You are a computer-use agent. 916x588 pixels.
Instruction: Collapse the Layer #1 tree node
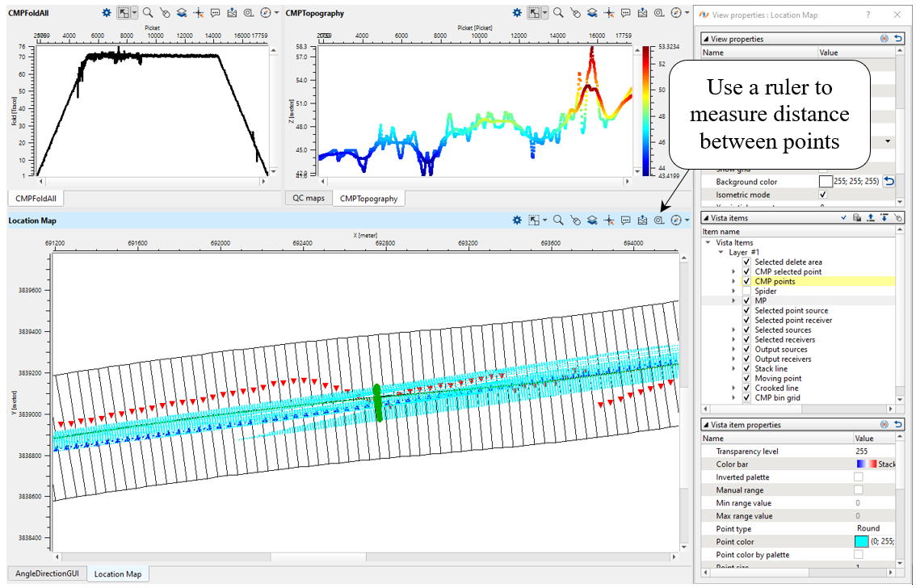pos(721,252)
